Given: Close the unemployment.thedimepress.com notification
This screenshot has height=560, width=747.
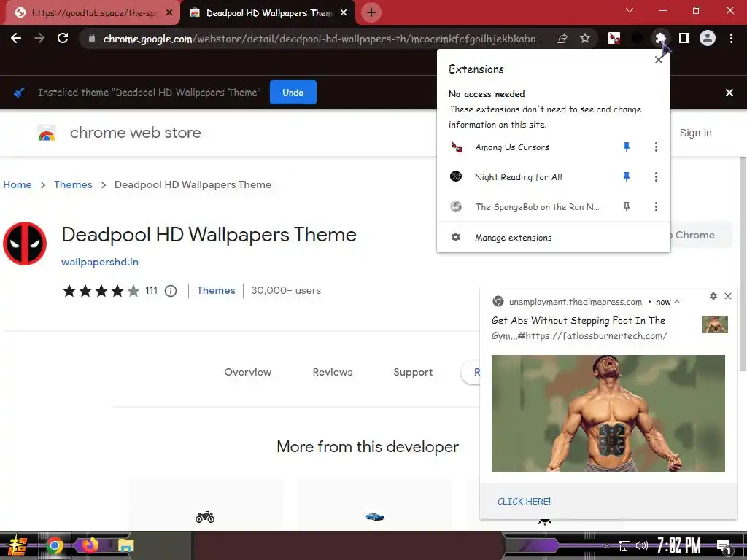Looking at the screenshot, I should pyautogui.click(x=728, y=296).
